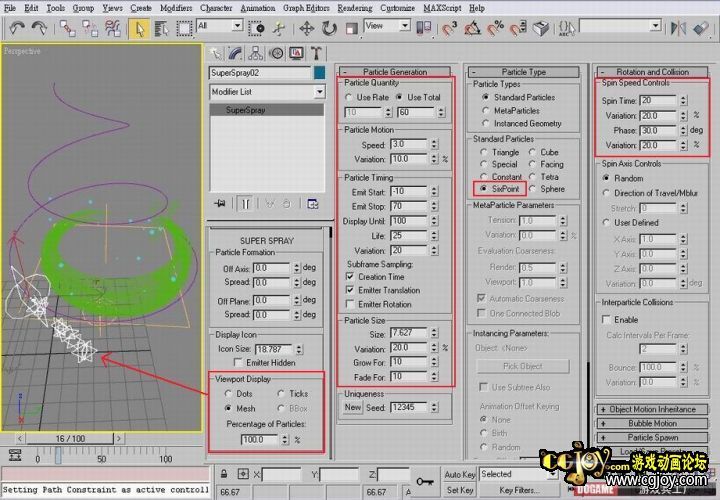720x500 pixels.
Task: Click Bind to Space Warp icon
Action: [x=112, y=28]
